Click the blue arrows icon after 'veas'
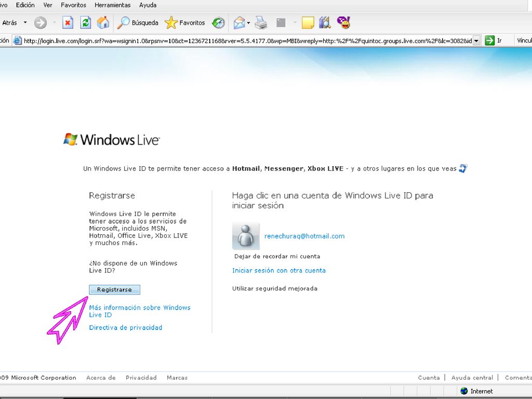Screen dimensions: 532x399 coord(463,168)
